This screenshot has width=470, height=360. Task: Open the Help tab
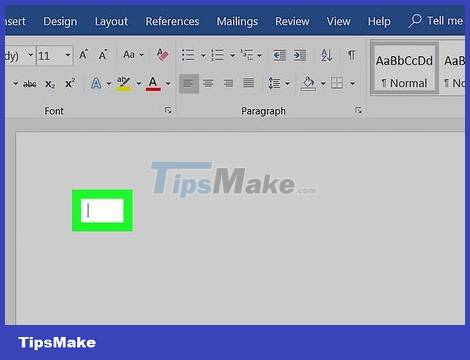(x=379, y=21)
